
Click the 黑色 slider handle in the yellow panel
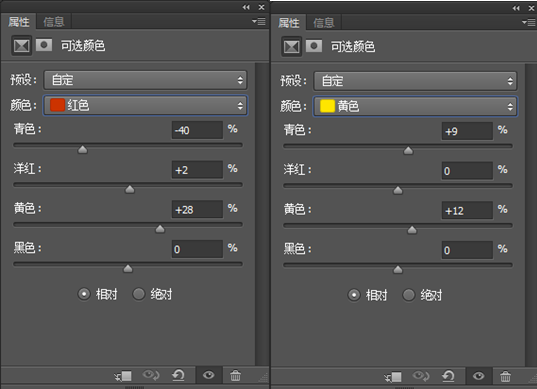398,270
